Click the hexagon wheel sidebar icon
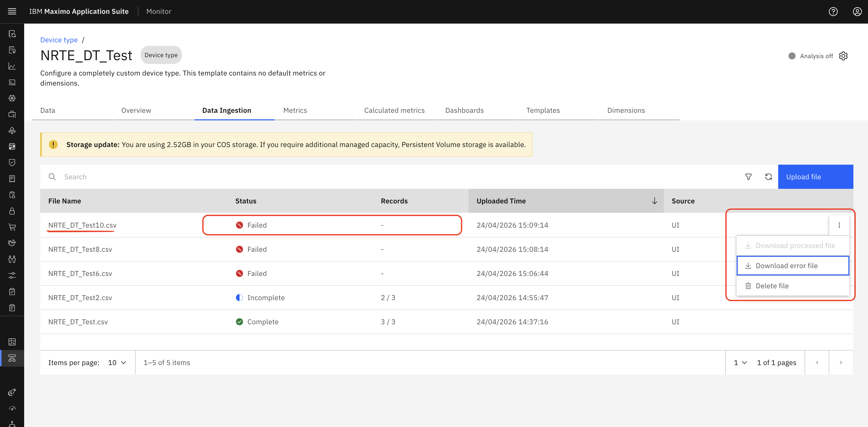868x427 pixels. pyautogui.click(x=12, y=98)
